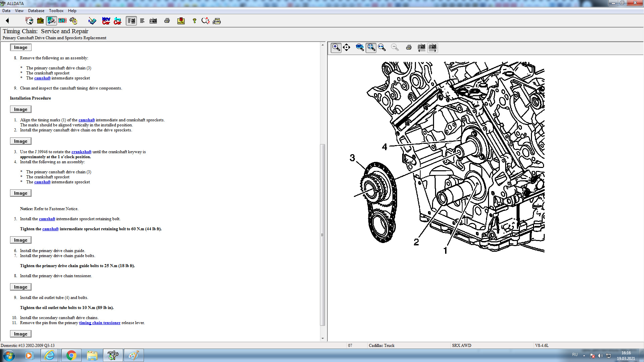Click the scrollbar down arrow in text pane
The image size is (644, 362).
[x=323, y=338]
